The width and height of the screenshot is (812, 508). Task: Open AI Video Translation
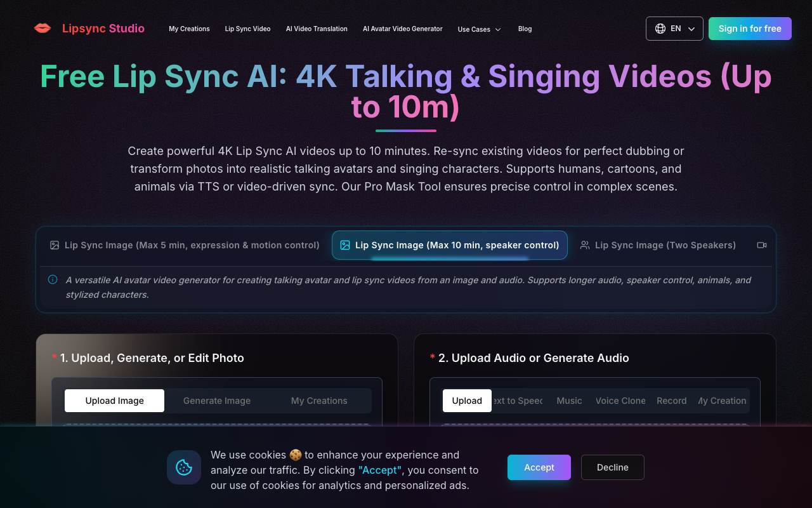pyautogui.click(x=317, y=29)
